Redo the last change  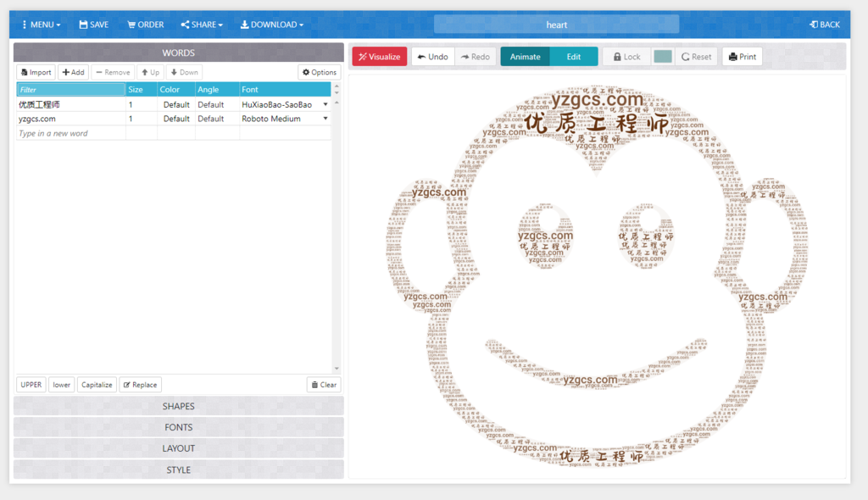(x=476, y=57)
